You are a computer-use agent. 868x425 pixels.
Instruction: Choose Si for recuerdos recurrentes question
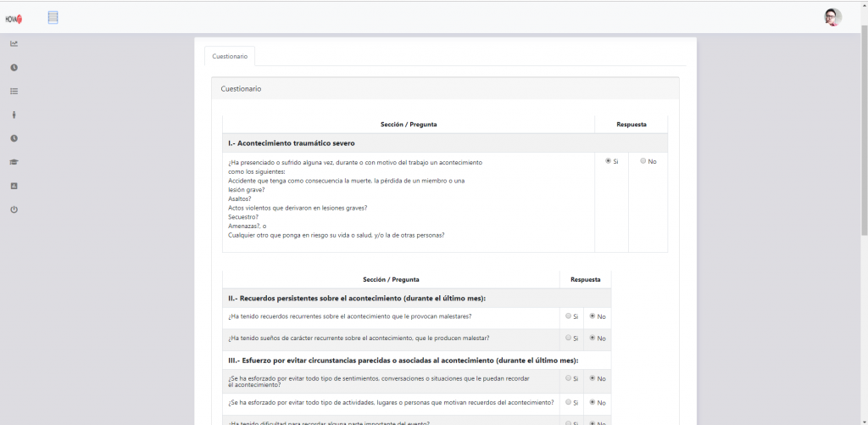coord(568,316)
